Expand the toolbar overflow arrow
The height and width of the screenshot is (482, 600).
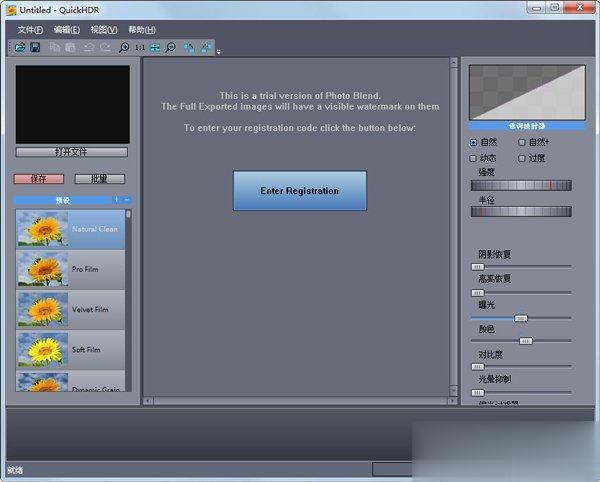point(218,52)
